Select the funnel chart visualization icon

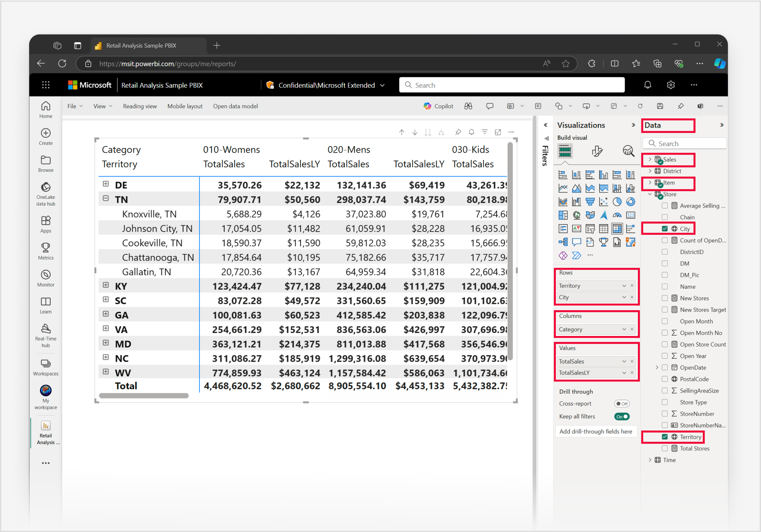pyautogui.click(x=591, y=201)
